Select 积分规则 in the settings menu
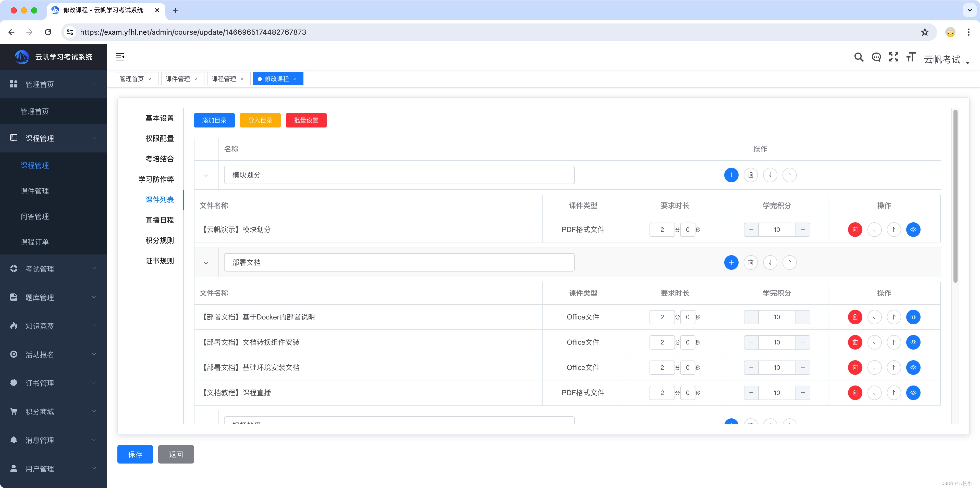 160,241
